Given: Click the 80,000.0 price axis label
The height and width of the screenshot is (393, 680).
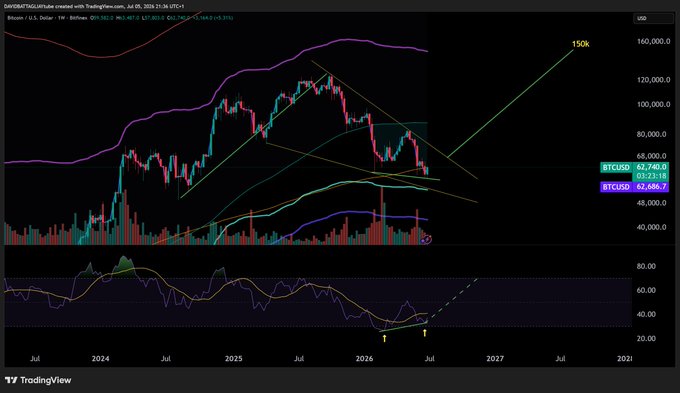Looking at the screenshot, I should 651,134.
